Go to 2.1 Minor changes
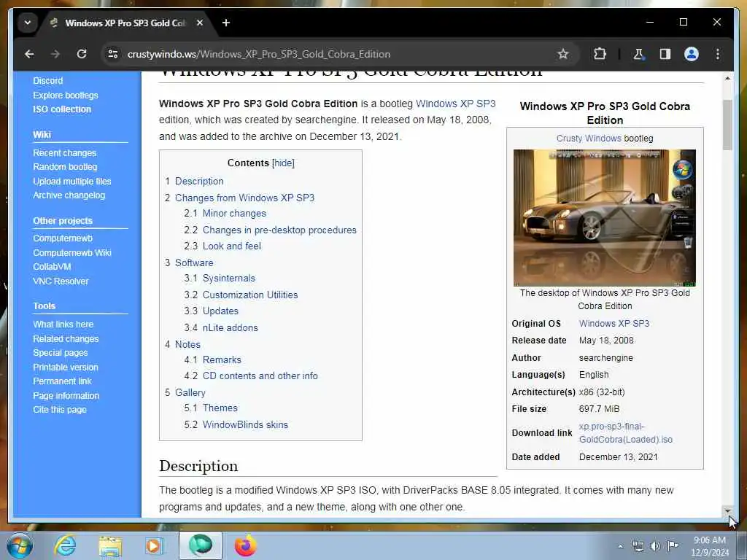 click(x=234, y=214)
